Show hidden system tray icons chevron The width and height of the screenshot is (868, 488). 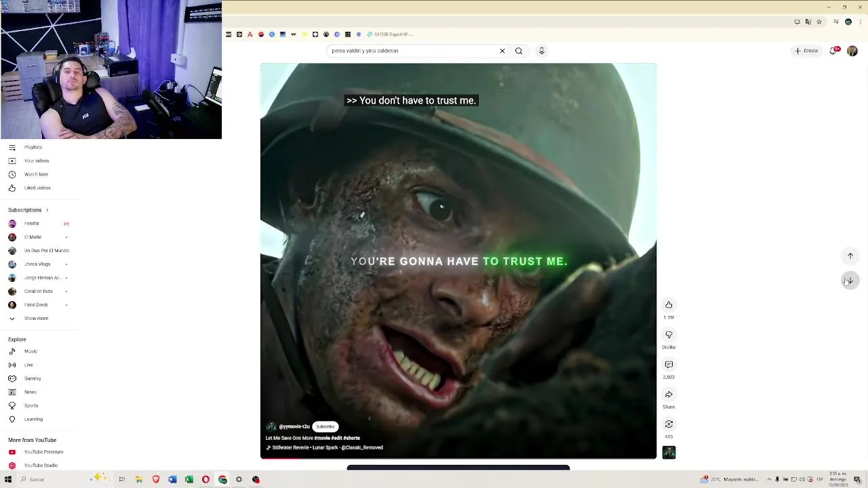coord(769,480)
